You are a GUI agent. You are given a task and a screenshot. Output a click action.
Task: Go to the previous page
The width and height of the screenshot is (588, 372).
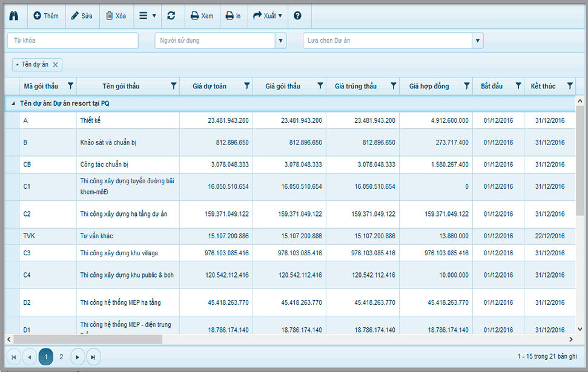tap(29, 357)
